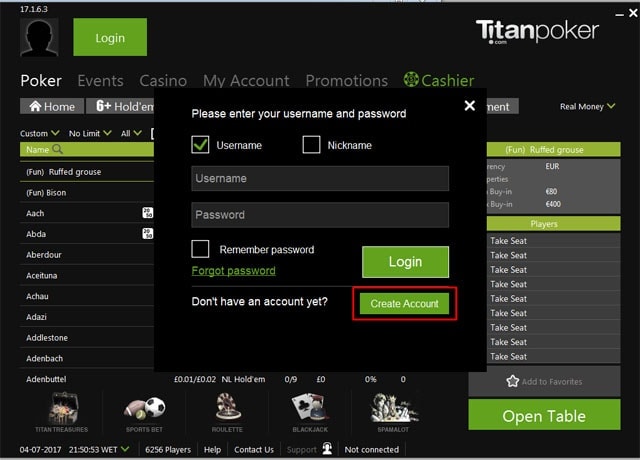Click Contact Us in status bar
This screenshot has width=640, height=460.
(x=254, y=449)
